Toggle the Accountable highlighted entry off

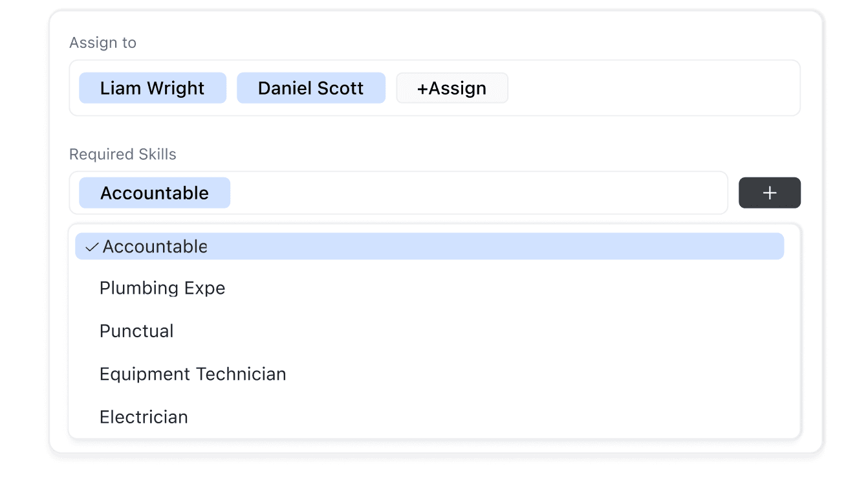(154, 246)
